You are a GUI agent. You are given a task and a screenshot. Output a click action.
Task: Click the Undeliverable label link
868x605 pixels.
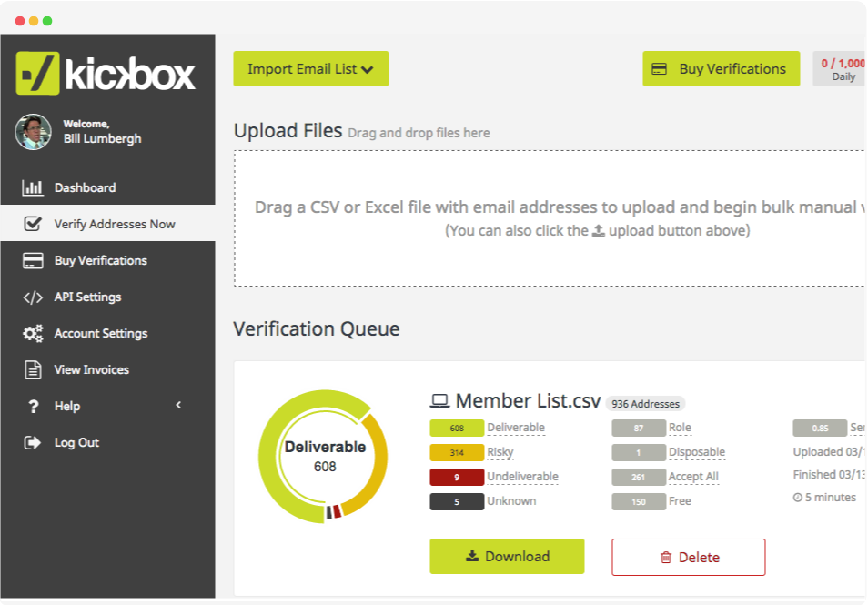[x=522, y=477]
